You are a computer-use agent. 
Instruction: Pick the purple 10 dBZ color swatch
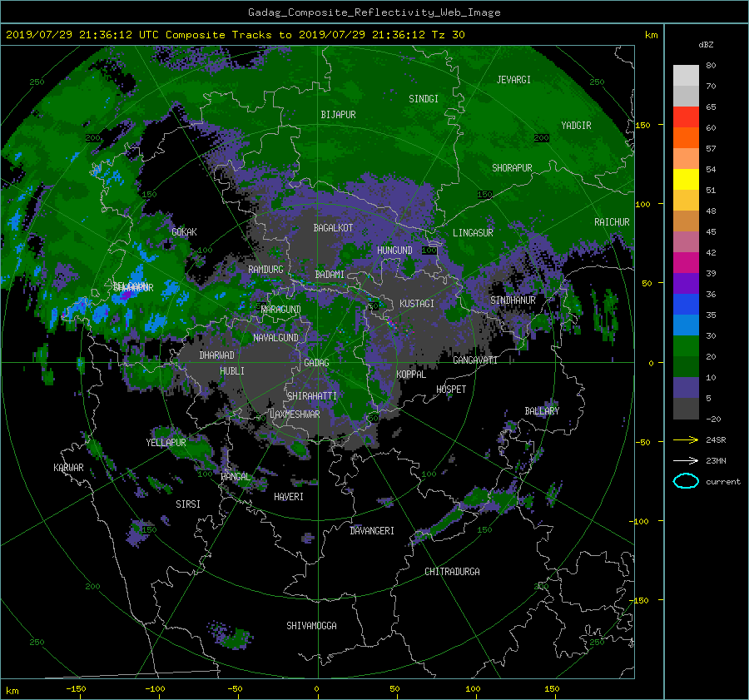[x=686, y=387]
